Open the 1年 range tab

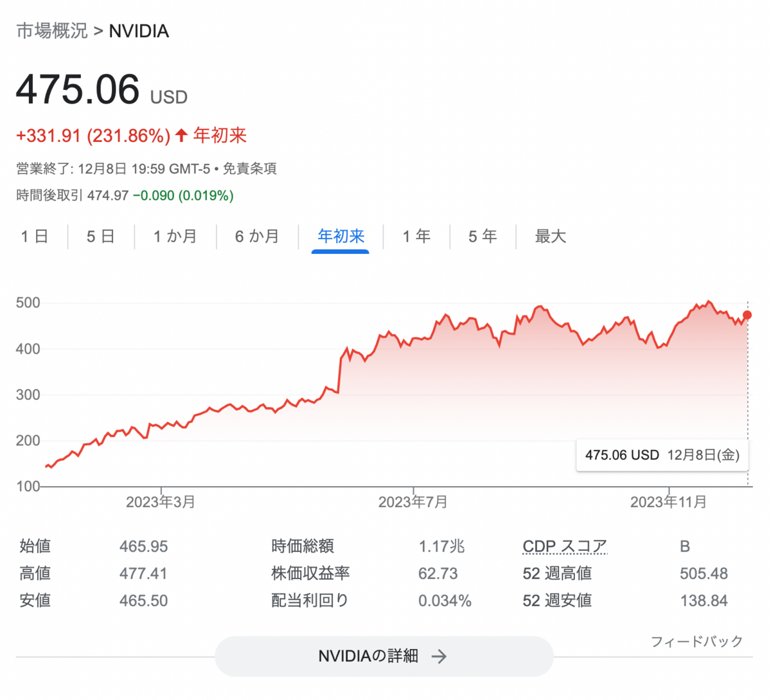click(416, 237)
